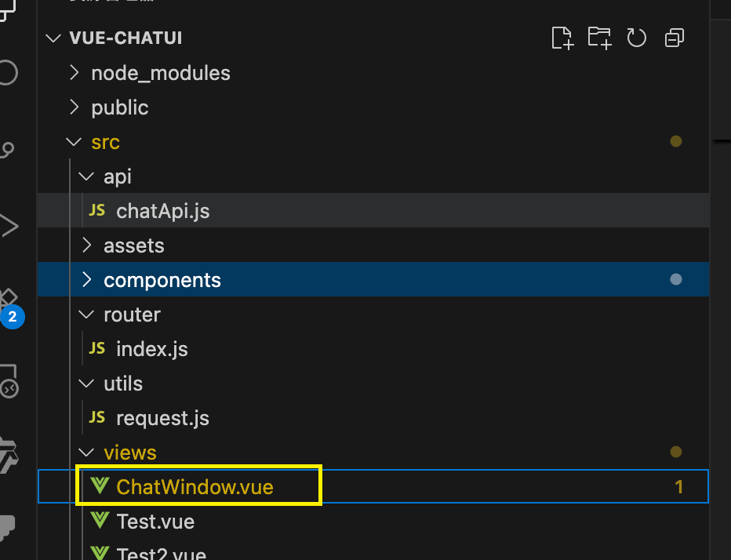This screenshot has height=560, width=731.
Task: Click the problem count 1 on ChatWindow.vue
Action: pos(678,487)
